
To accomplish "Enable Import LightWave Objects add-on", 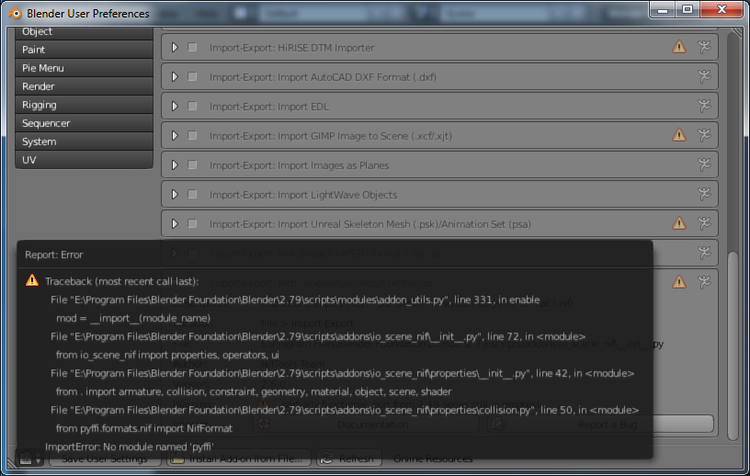I will click(x=192, y=195).
